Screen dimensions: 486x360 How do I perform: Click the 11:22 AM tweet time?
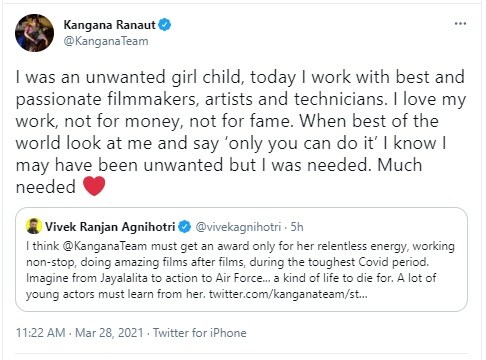coord(41,333)
